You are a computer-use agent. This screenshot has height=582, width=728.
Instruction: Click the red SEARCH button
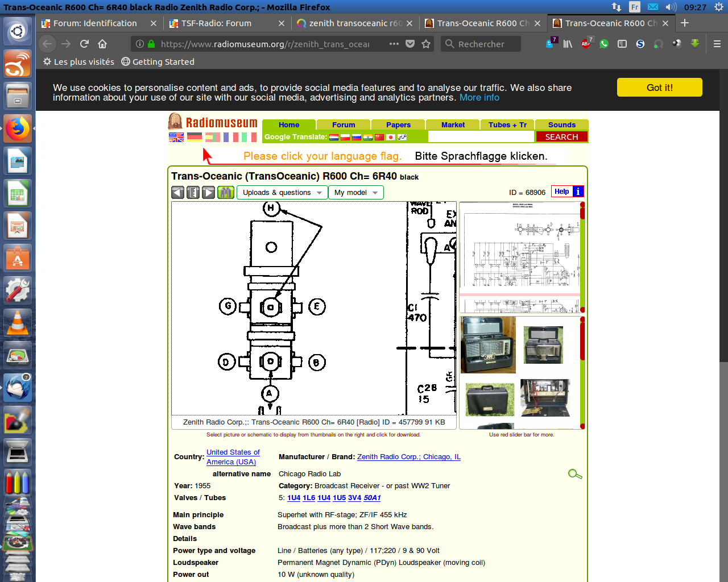coord(561,137)
